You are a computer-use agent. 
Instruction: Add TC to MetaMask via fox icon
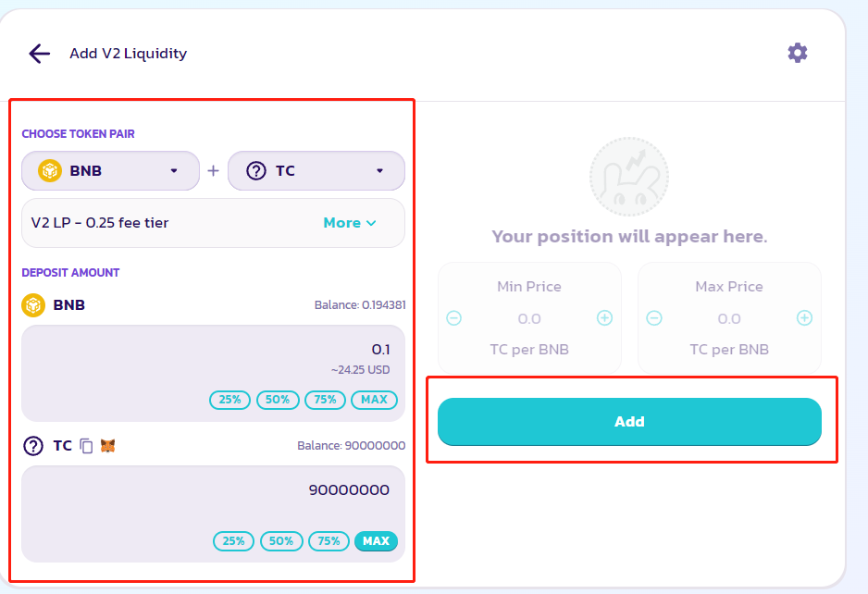(x=108, y=446)
